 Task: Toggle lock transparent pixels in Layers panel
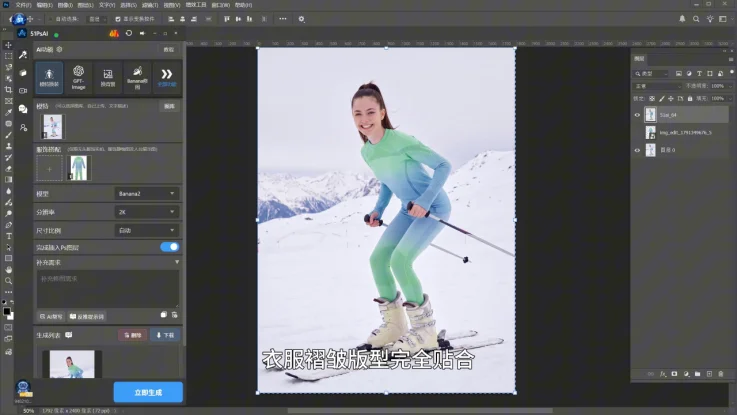(652, 99)
